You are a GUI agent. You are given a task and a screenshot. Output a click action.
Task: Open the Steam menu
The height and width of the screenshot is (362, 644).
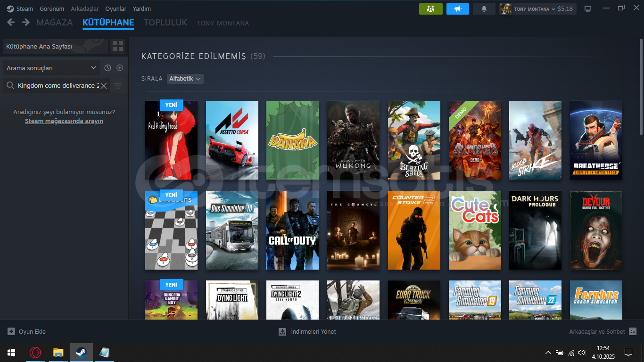[x=25, y=8]
